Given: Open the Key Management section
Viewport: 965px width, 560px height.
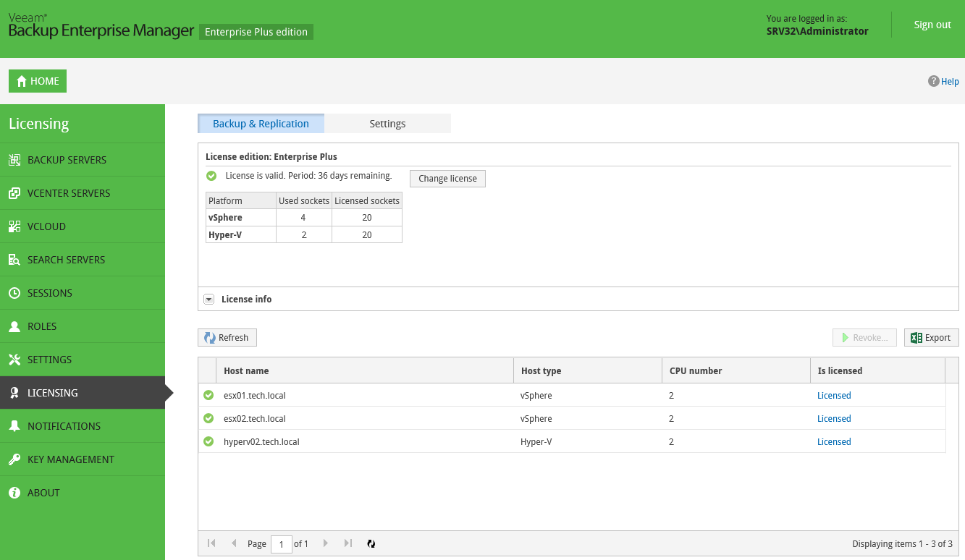Looking at the screenshot, I should pyautogui.click(x=83, y=459).
